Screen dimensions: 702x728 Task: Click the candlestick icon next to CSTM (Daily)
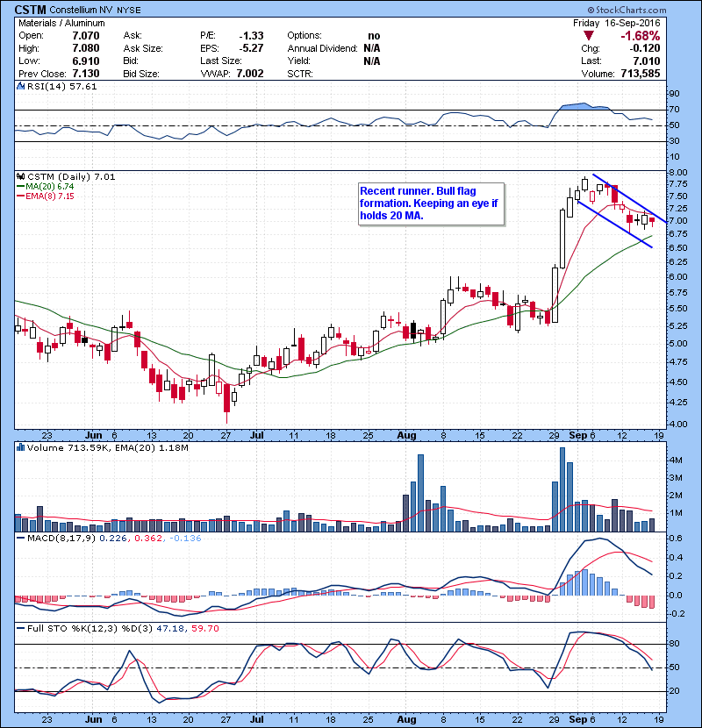coord(20,177)
